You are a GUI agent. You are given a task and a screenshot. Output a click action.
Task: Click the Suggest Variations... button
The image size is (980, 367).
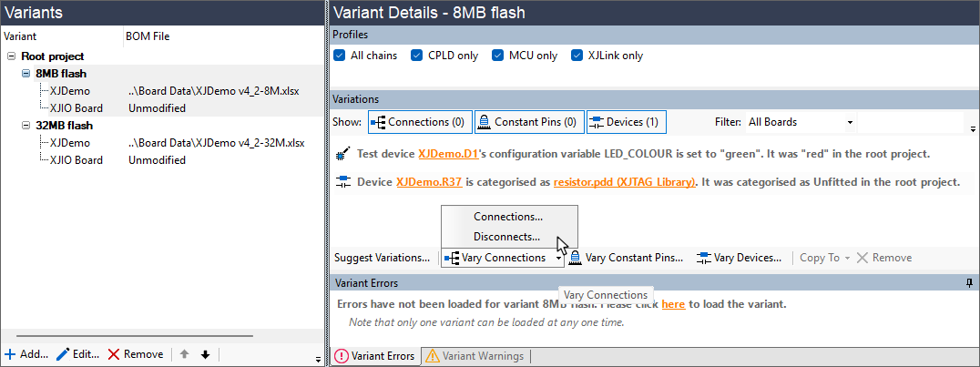click(x=382, y=258)
